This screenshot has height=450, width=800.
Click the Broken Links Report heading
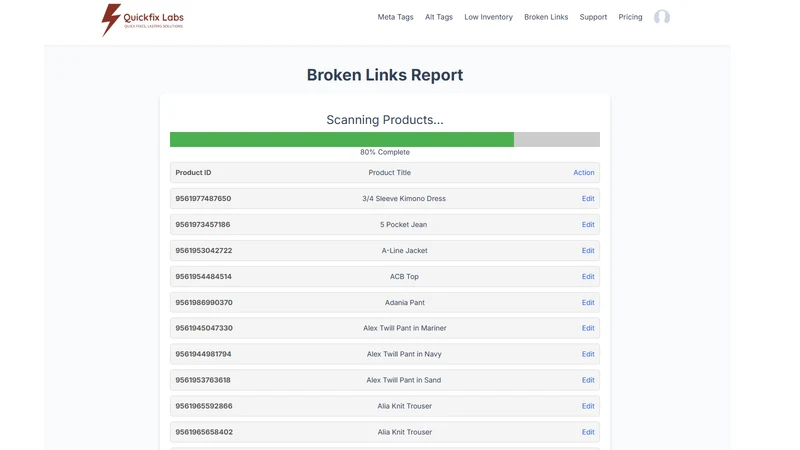[385, 75]
